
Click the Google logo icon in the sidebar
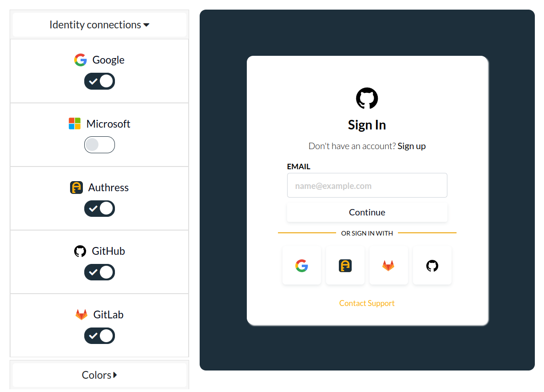80,59
